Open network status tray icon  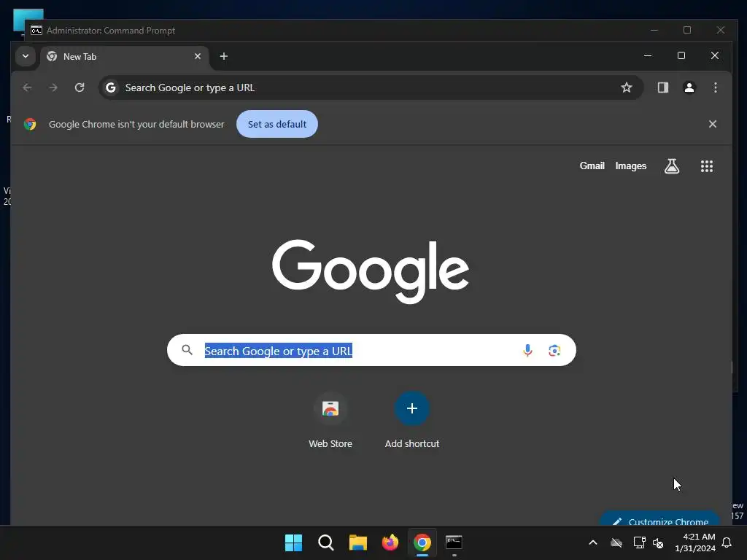[x=639, y=542]
